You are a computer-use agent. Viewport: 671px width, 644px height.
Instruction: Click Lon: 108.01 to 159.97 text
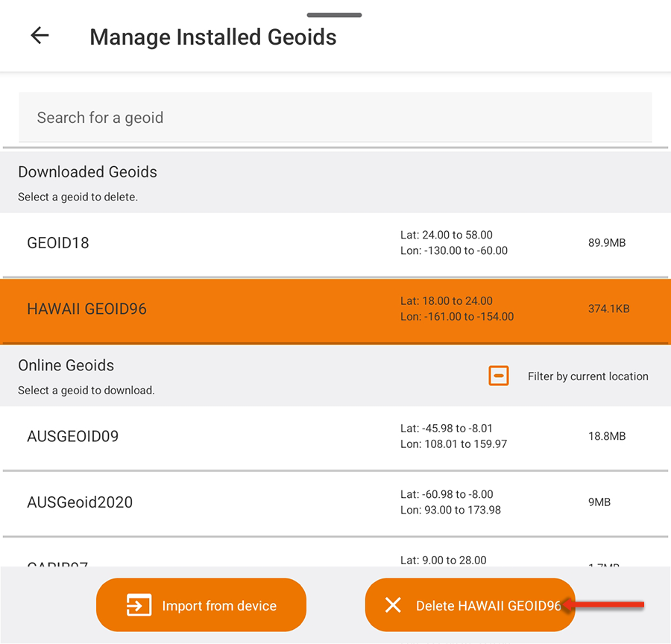tap(453, 444)
